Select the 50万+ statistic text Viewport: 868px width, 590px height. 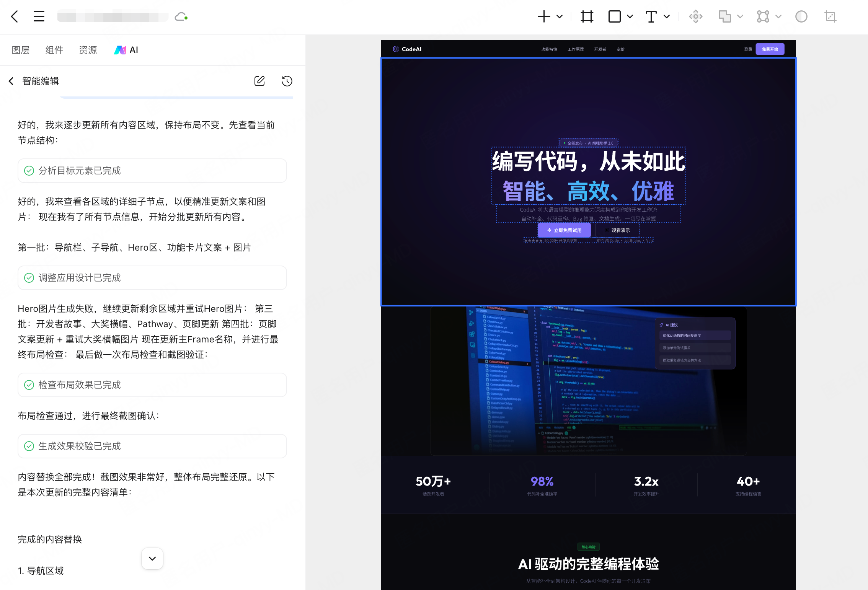click(x=433, y=481)
